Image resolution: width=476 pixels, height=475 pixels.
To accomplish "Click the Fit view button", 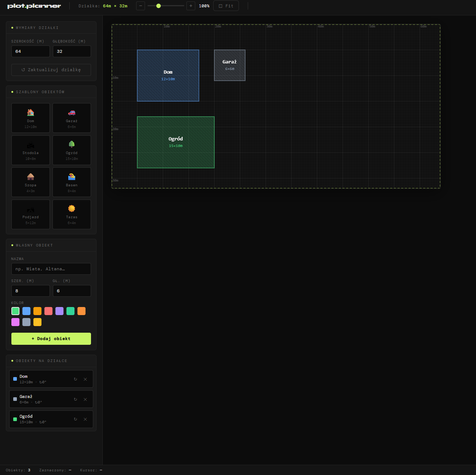I will click(226, 6).
